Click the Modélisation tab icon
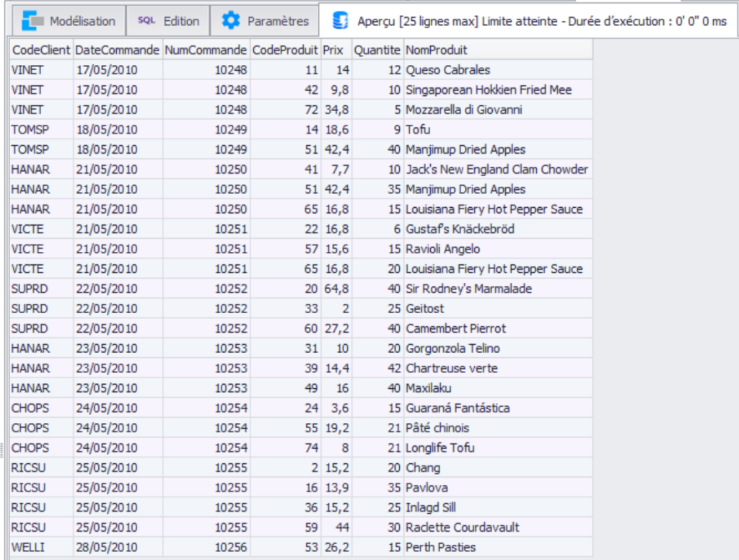Image resolution: width=739 pixels, height=560 pixels. [33, 21]
